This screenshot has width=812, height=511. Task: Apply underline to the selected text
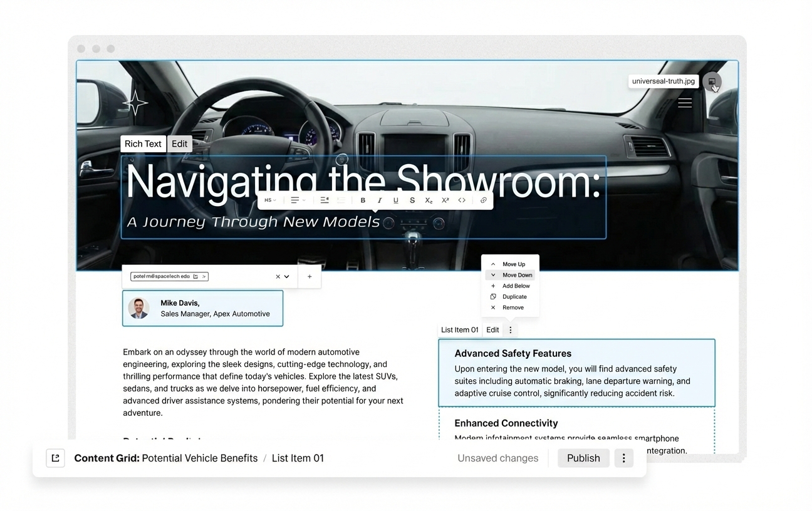(396, 200)
